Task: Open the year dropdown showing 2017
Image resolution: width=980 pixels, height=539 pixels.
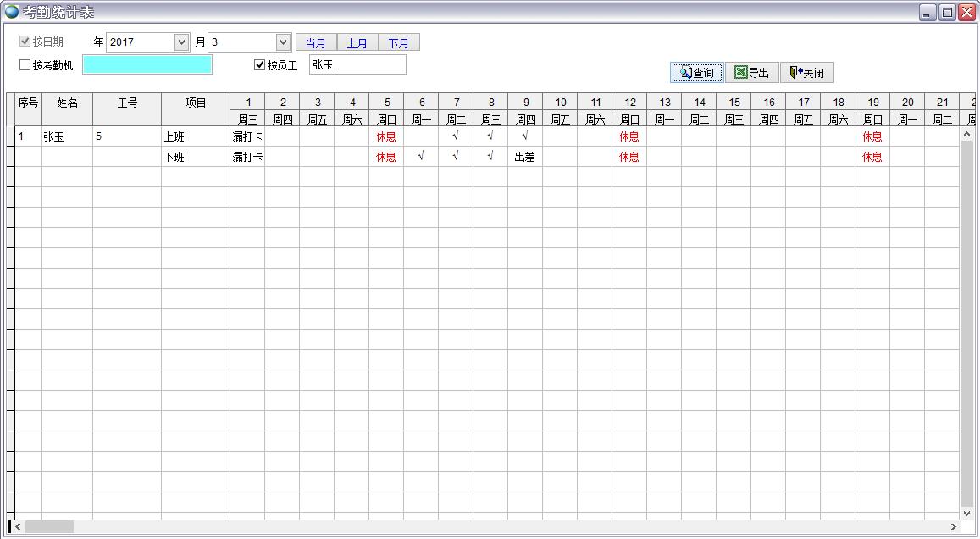Action: pyautogui.click(x=181, y=42)
